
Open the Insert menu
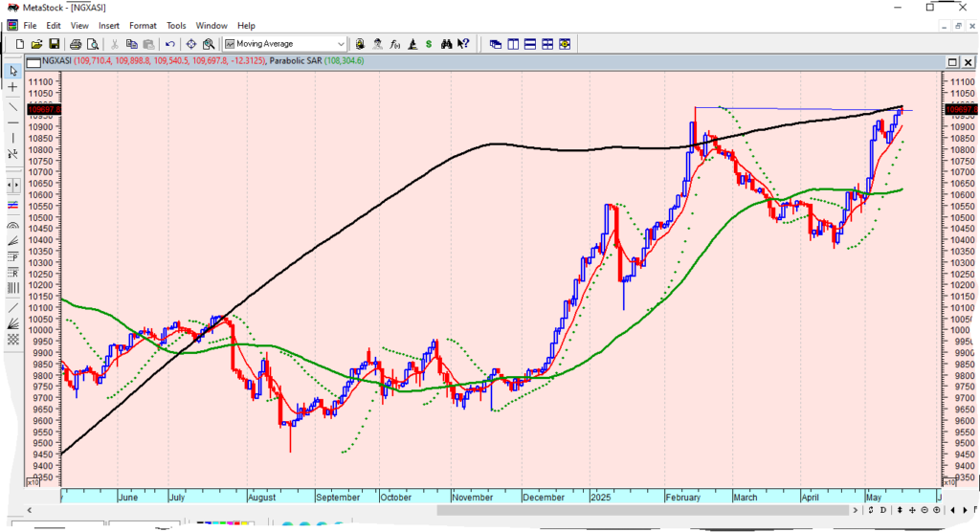[109, 26]
